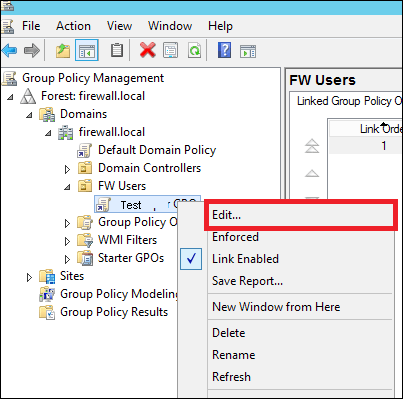Click the Back arrow toolbar icon
The width and height of the screenshot is (403, 399).
9,51
